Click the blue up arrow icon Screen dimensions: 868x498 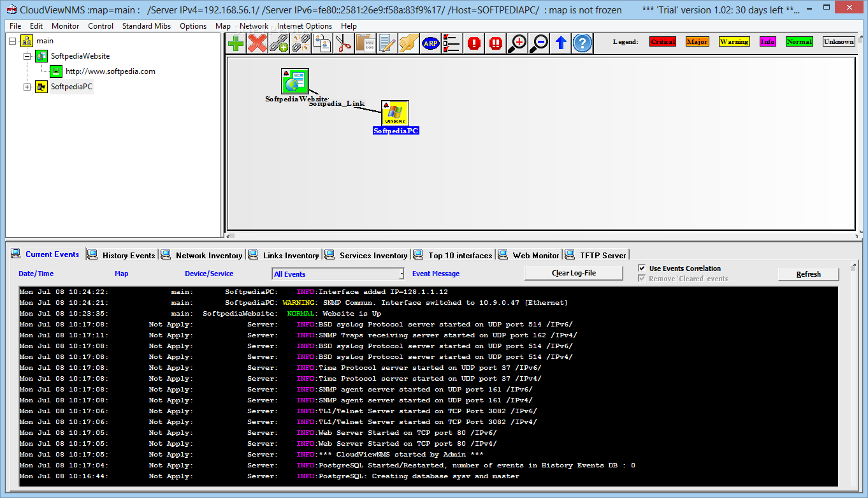click(x=561, y=43)
